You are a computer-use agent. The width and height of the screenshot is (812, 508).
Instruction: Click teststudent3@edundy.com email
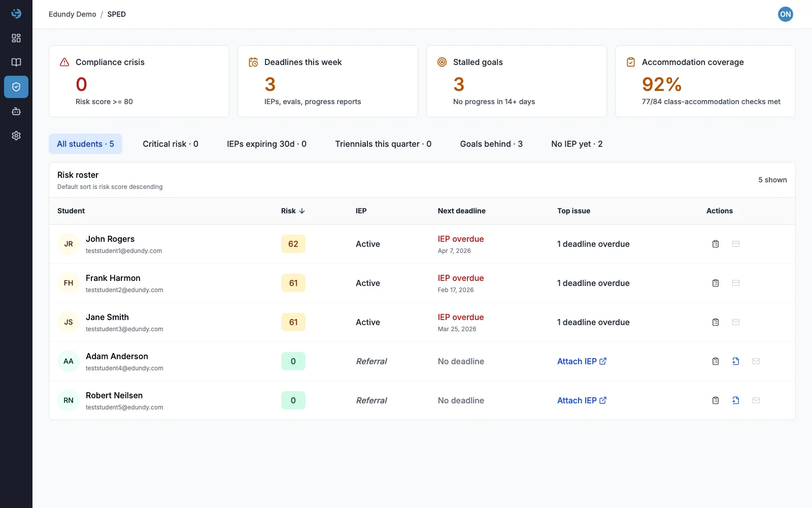[x=124, y=329]
